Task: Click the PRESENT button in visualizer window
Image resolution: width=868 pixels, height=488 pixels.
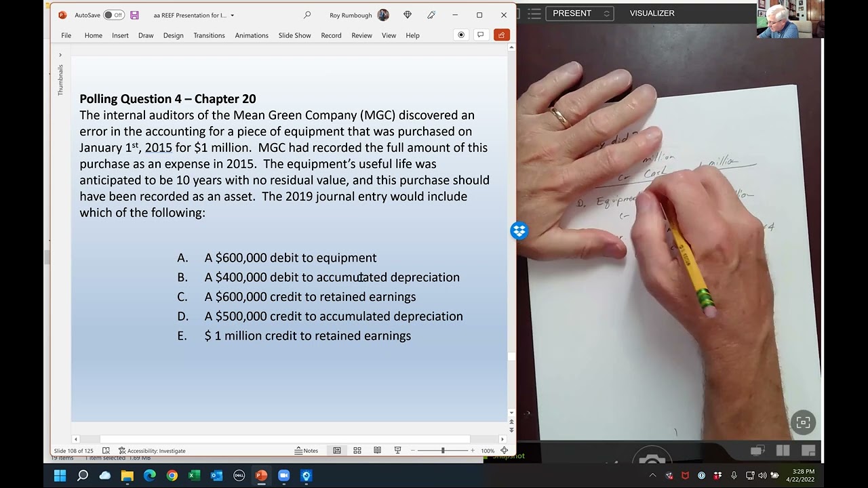Action: (x=579, y=14)
